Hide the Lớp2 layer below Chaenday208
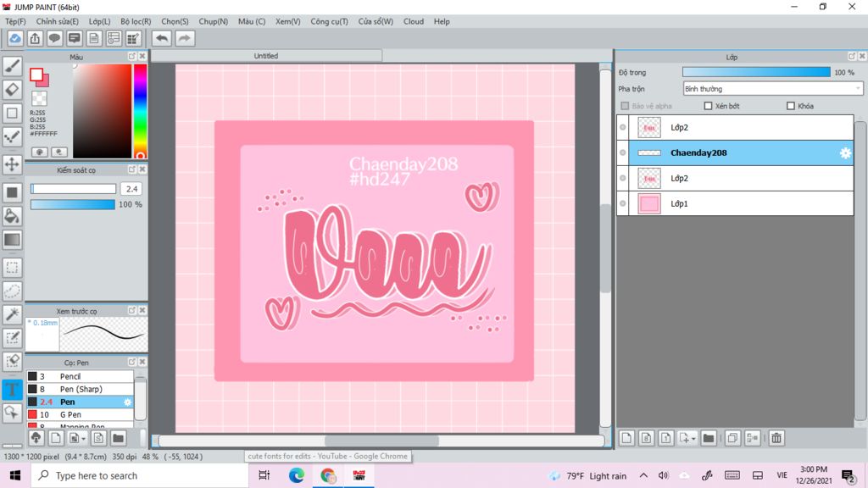This screenshot has height=488, width=868. [623, 178]
